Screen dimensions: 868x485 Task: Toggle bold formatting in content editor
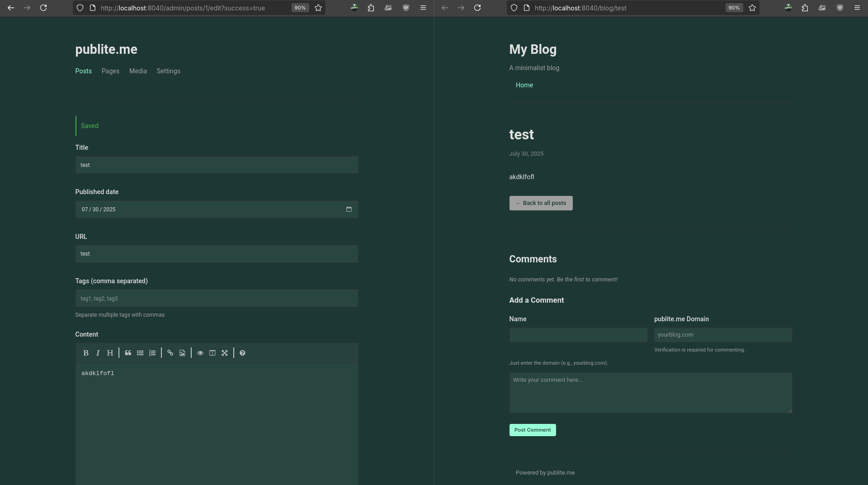(x=85, y=353)
